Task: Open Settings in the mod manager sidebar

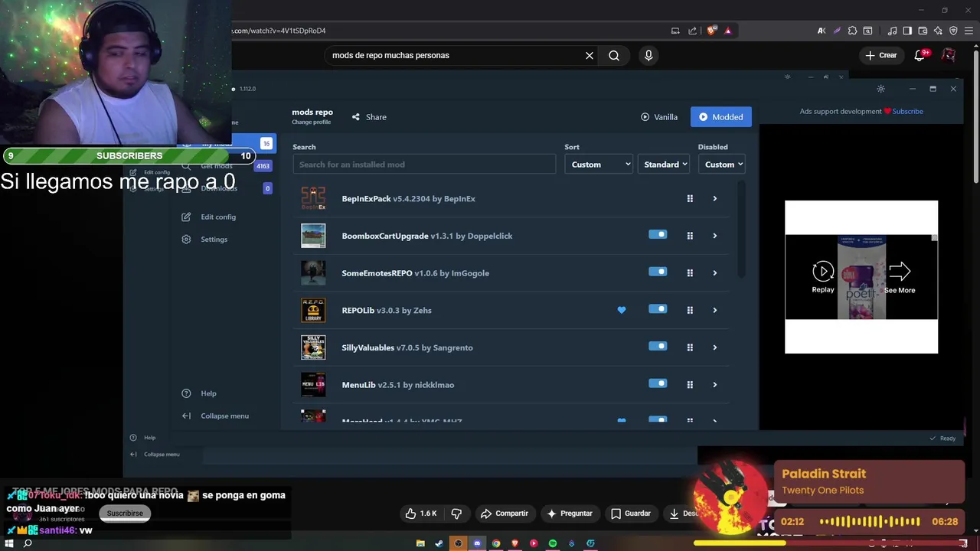Action: pos(214,240)
